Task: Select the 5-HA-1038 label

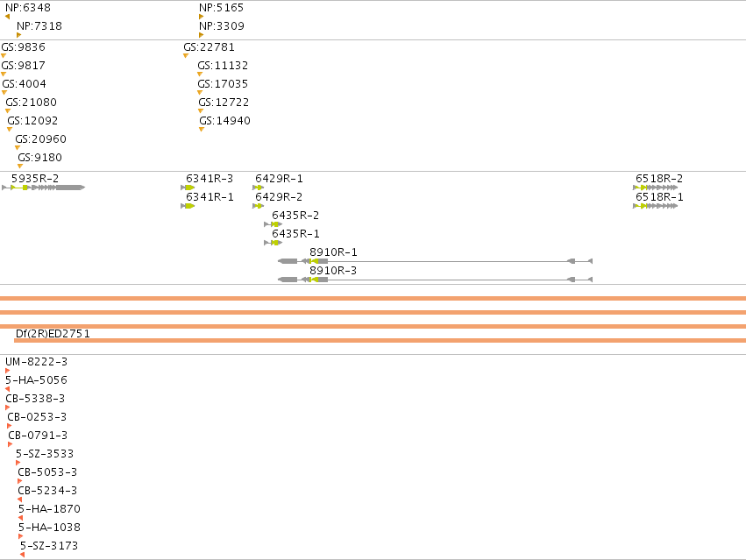Action: [49, 528]
